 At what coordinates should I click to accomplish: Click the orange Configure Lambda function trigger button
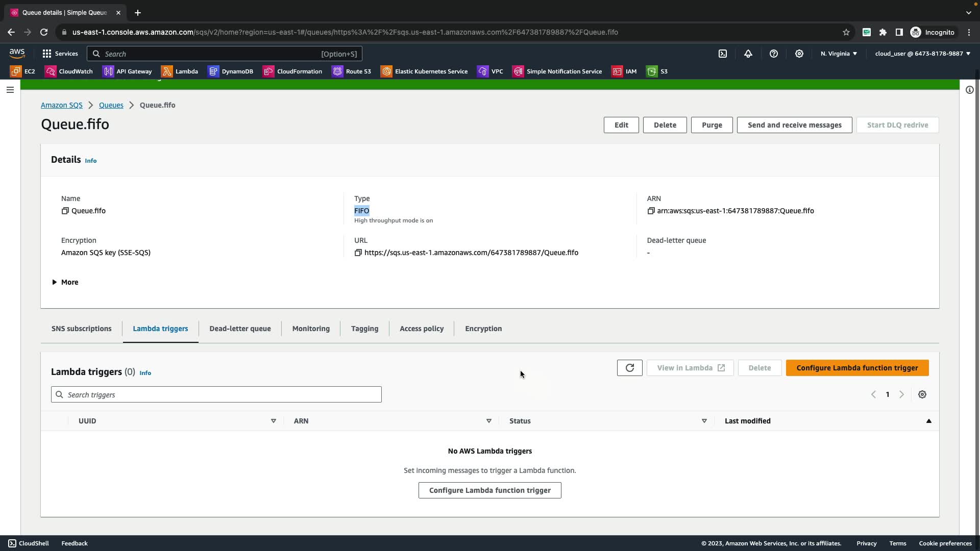pos(857,368)
